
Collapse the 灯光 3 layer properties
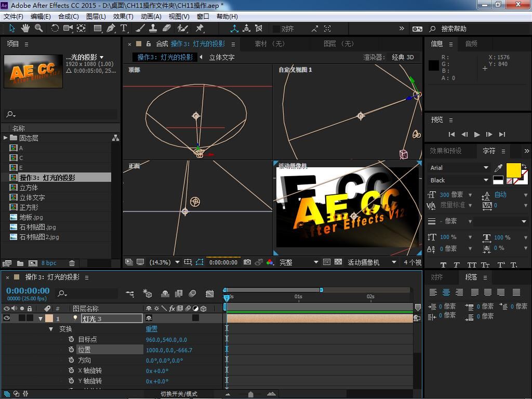[x=41, y=318]
